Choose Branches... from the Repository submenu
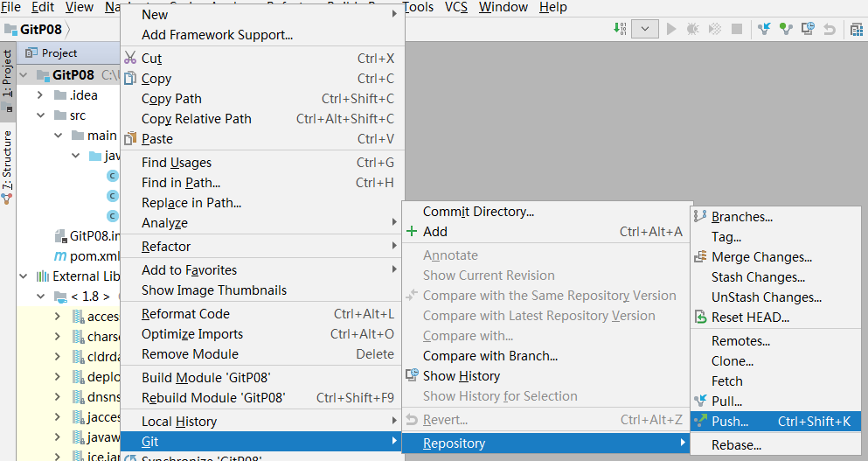Viewport: 868px width, 461px height. tap(741, 217)
